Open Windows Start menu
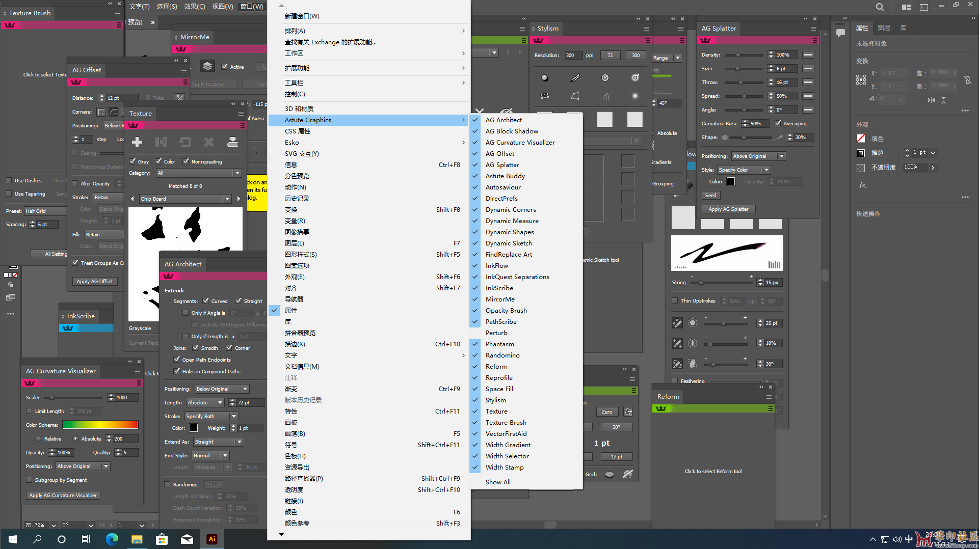980x549 pixels. (x=13, y=539)
